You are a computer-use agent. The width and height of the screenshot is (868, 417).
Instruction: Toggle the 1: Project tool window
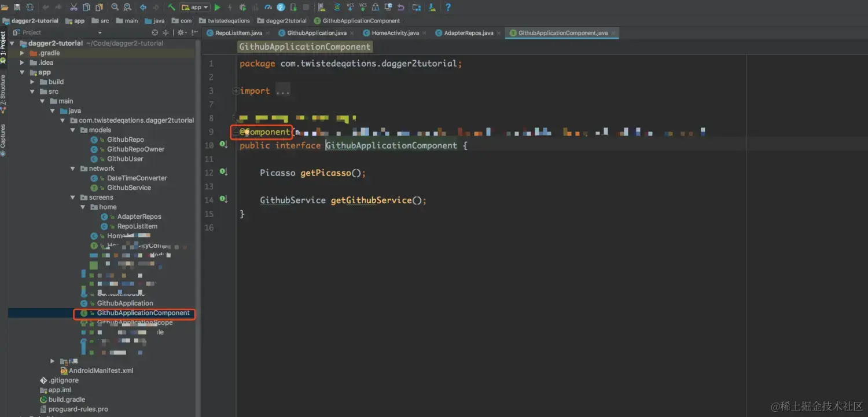[3, 47]
